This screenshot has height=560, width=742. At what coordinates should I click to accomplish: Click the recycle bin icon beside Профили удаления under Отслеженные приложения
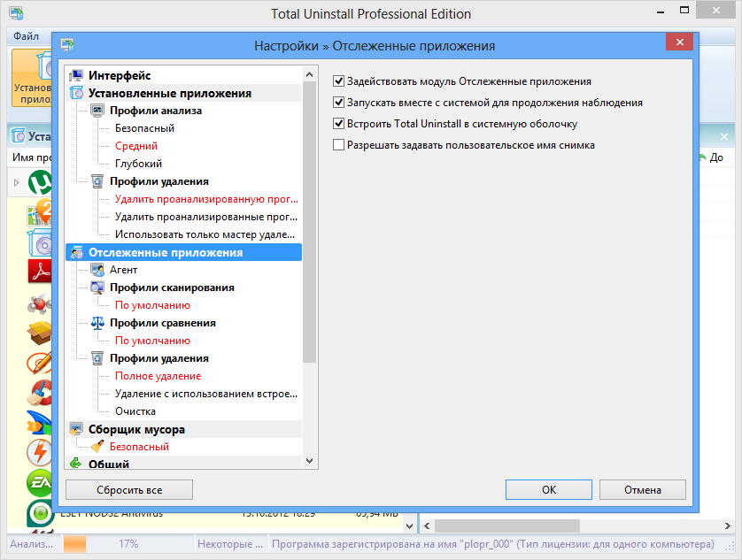pyautogui.click(x=97, y=358)
